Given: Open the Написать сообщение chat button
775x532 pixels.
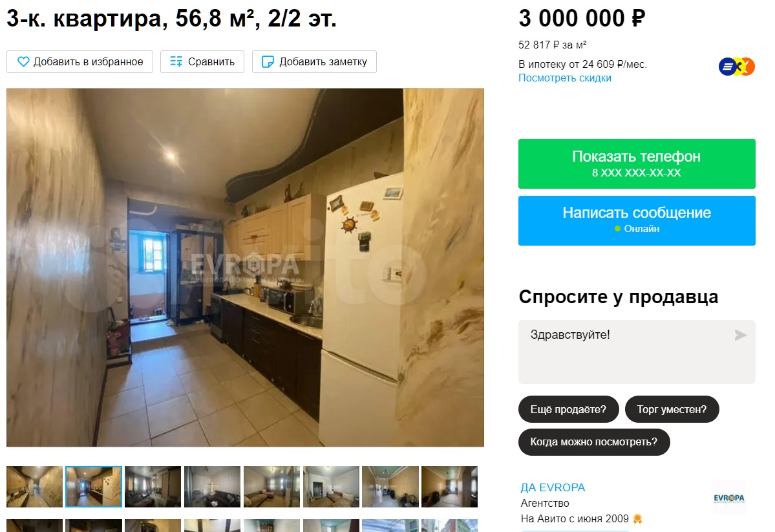Looking at the screenshot, I should (x=637, y=220).
